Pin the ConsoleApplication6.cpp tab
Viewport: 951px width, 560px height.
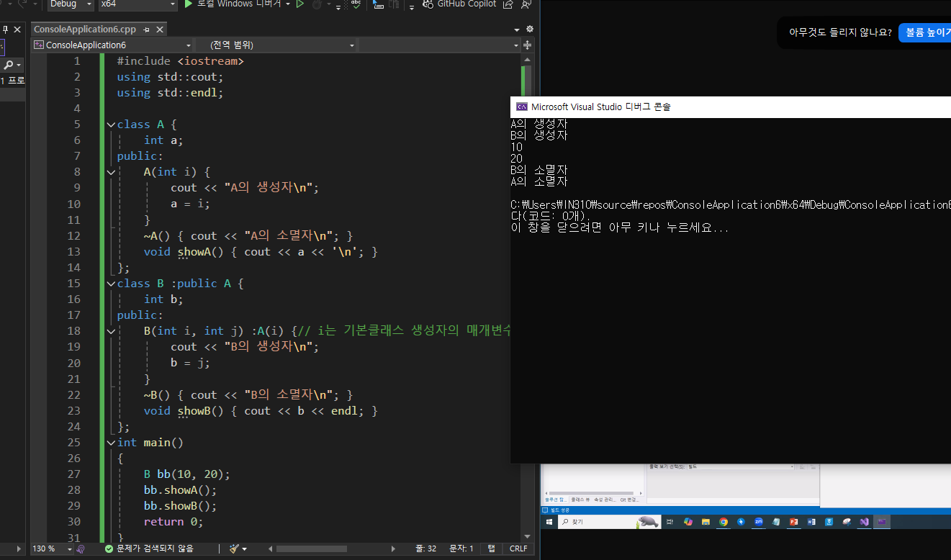(x=146, y=30)
